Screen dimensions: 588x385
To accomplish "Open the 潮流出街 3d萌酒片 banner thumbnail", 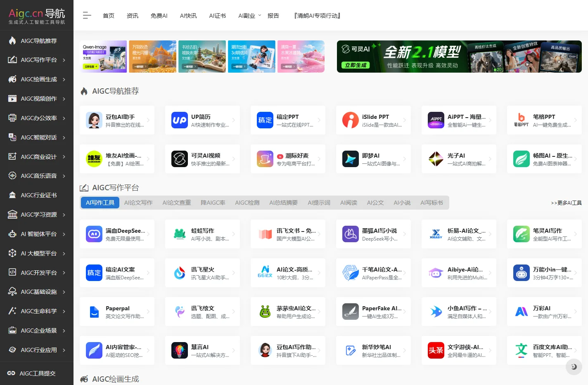I will 251,57.
